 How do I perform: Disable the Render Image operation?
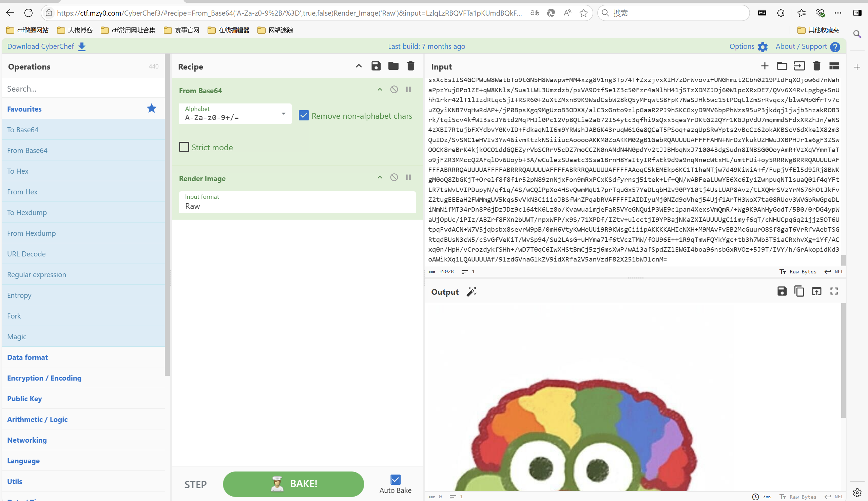pos(394,177)
